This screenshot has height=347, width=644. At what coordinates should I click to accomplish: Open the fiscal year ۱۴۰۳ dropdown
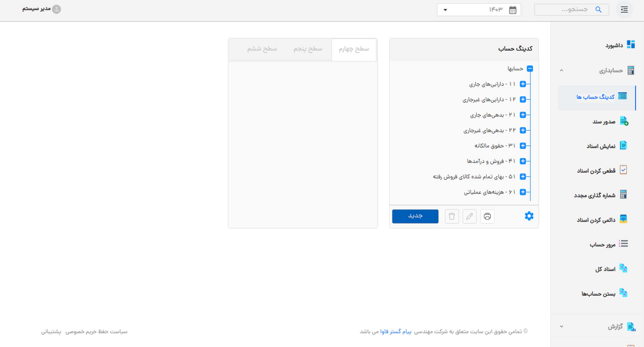tap(445, 10)
